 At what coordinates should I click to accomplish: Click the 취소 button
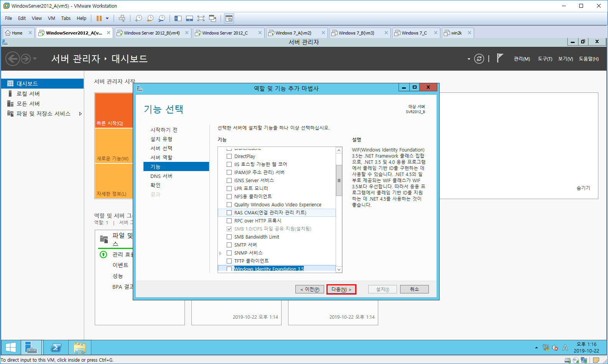click(414, 289)
